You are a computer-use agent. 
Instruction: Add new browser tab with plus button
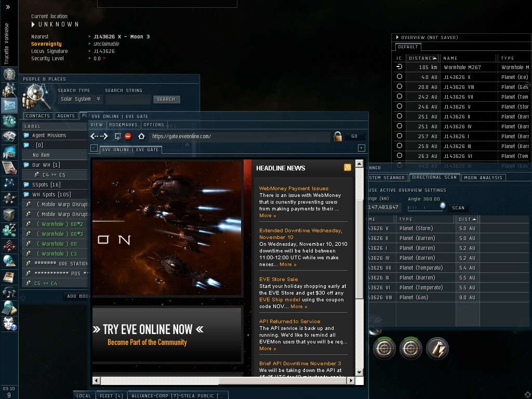click(x=362, y=148)
